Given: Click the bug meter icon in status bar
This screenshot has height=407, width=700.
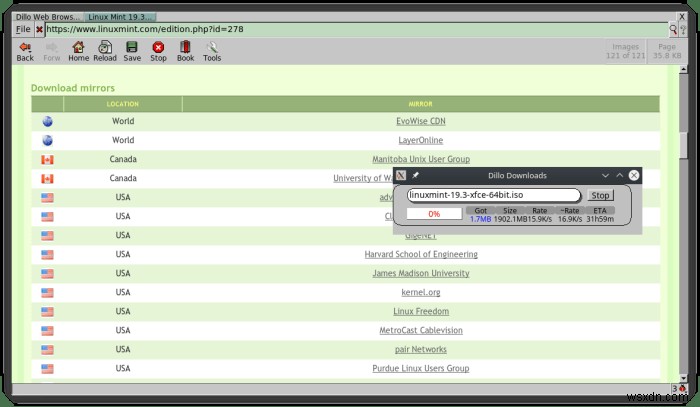Looking at the screenshot, I should tap(682, 389).
